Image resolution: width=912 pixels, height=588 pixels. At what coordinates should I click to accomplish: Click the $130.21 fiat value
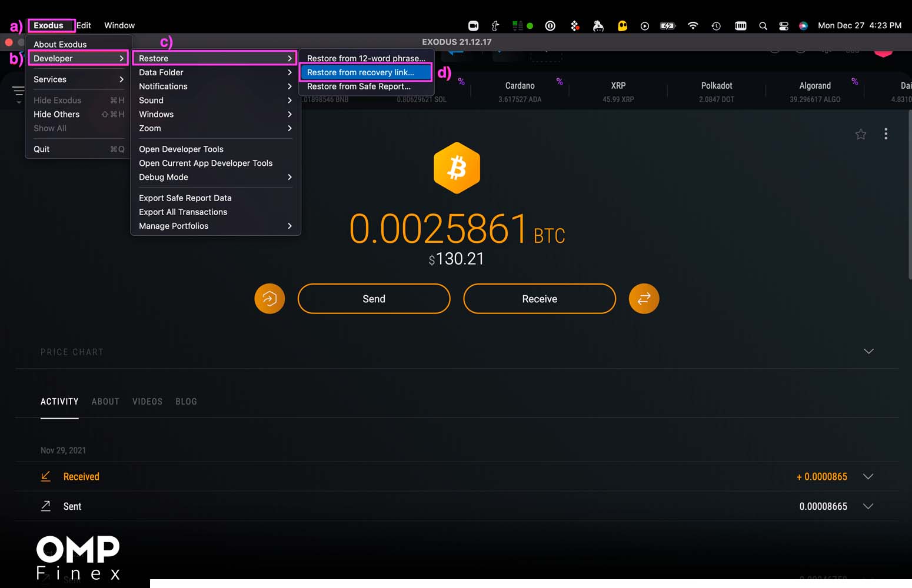point(456,259)
